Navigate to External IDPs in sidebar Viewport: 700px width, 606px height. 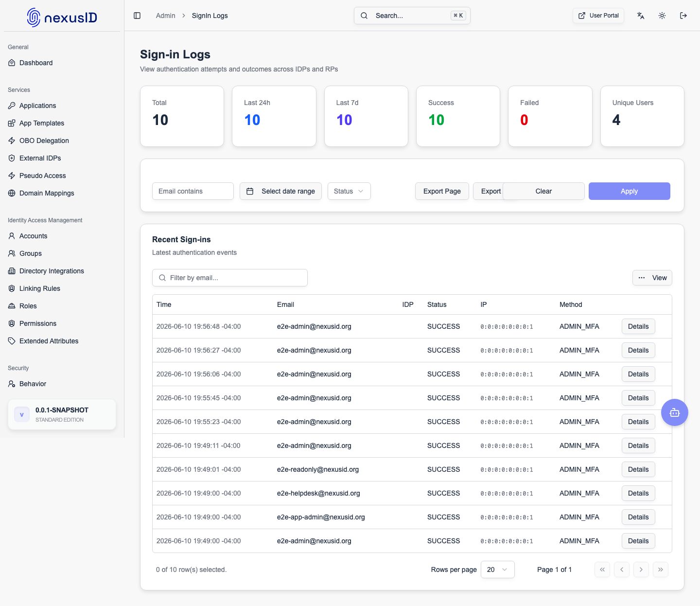point(40,158)
